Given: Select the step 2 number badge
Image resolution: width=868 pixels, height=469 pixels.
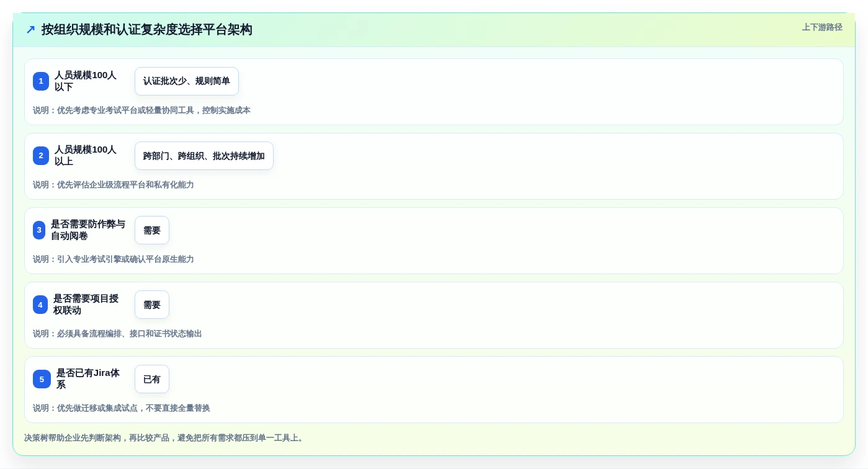Looking at the screenshot, I should pos(41,156).
